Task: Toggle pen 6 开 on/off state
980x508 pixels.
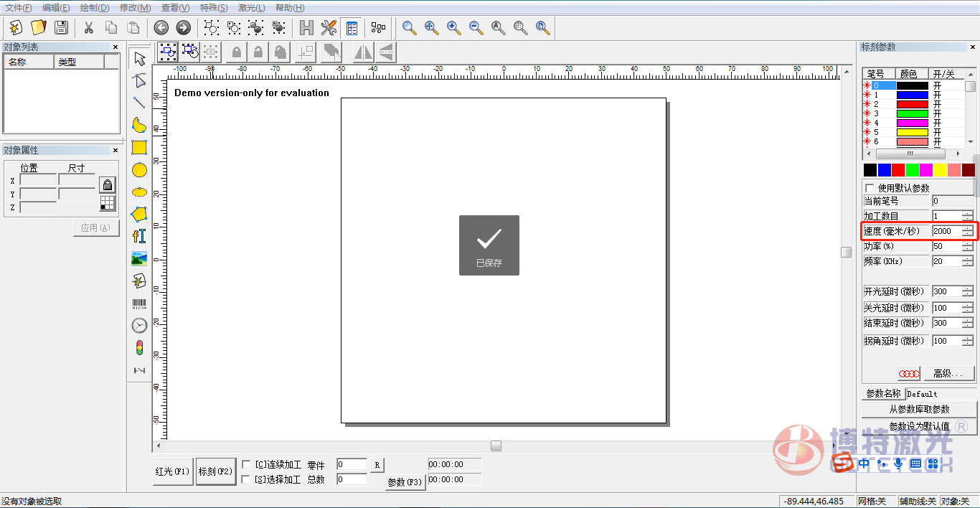Action: (x=937, y=141)
